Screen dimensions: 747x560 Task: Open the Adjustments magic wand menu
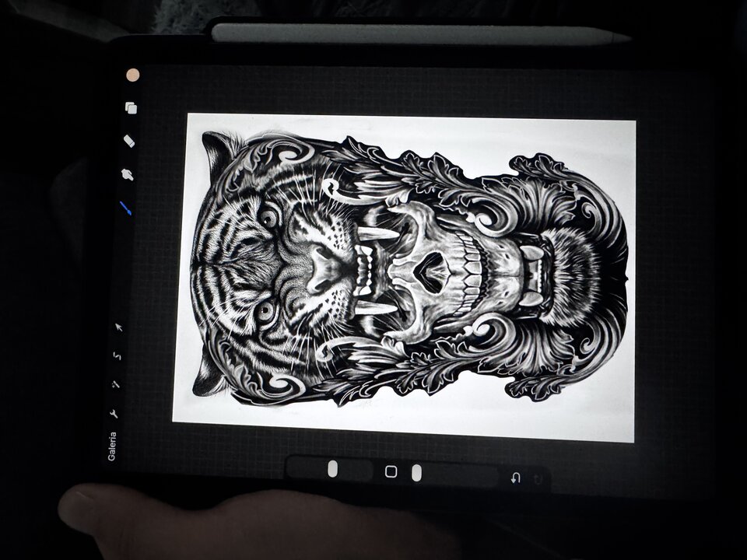(115, 385)
